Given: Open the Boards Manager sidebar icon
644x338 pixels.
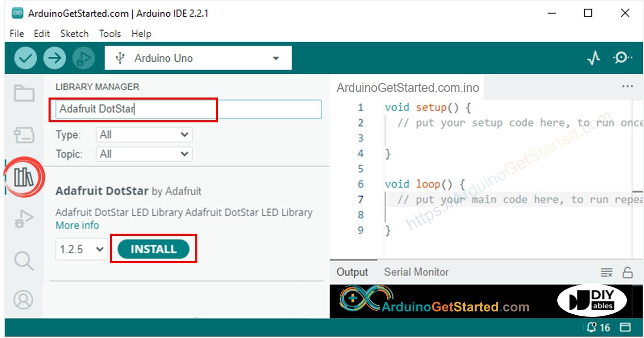Looking at the screenshot, I should (x=24, y=135).
